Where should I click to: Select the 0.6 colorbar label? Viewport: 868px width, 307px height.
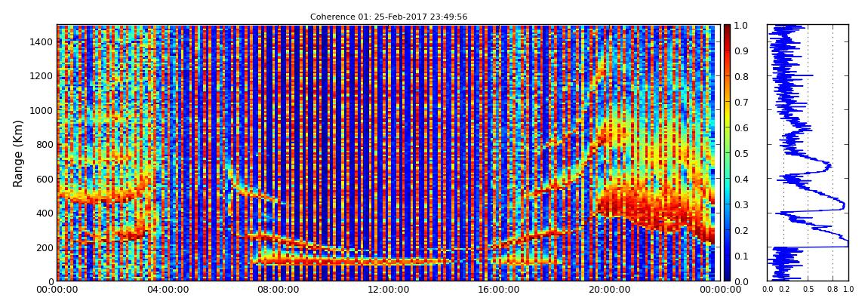[742, 127]
